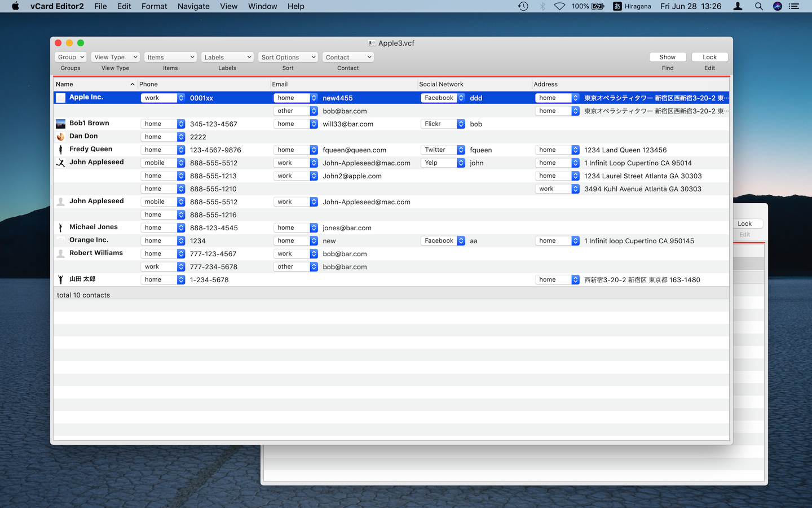
Task: Click the Phone column header
Action: 204,84
